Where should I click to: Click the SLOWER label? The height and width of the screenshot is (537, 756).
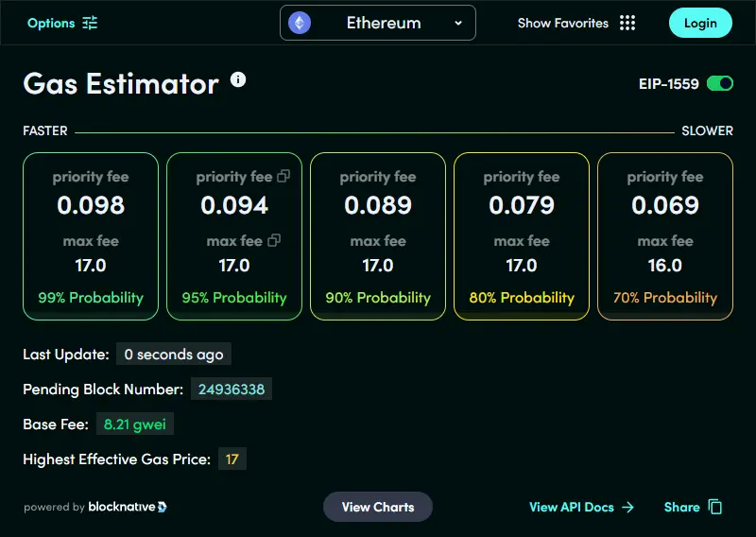707,130
